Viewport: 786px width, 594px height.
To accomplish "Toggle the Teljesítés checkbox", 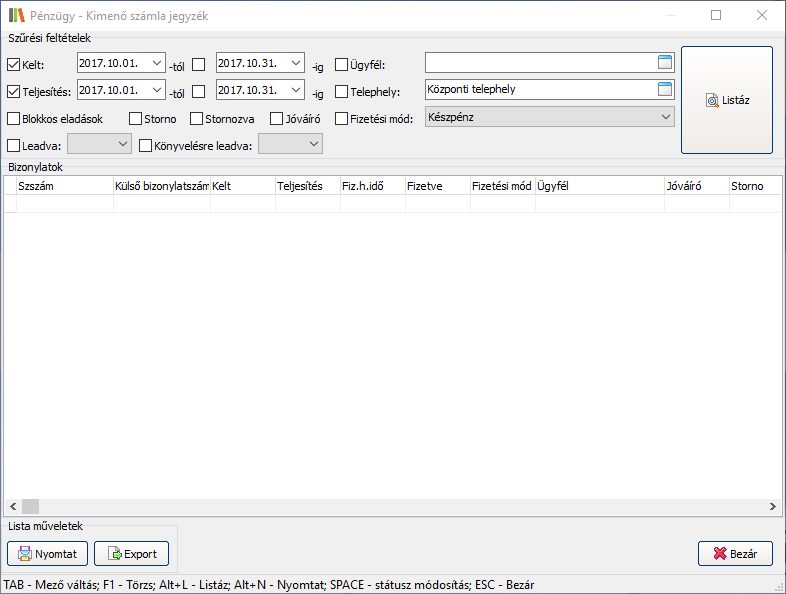I will tap(14, 92).
